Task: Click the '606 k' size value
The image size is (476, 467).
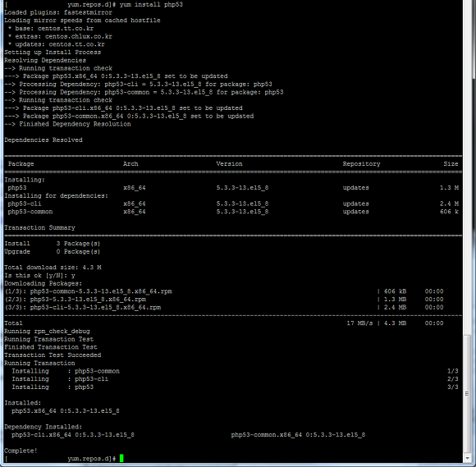Action: point(449,212)
